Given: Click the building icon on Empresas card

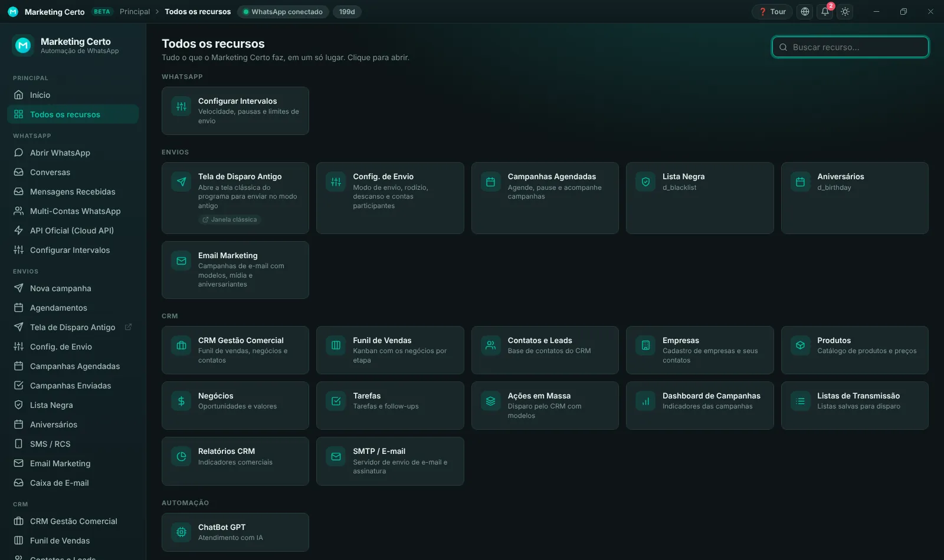Looking at the screenshot, I should pyautogui.click(x=645, y=345).
